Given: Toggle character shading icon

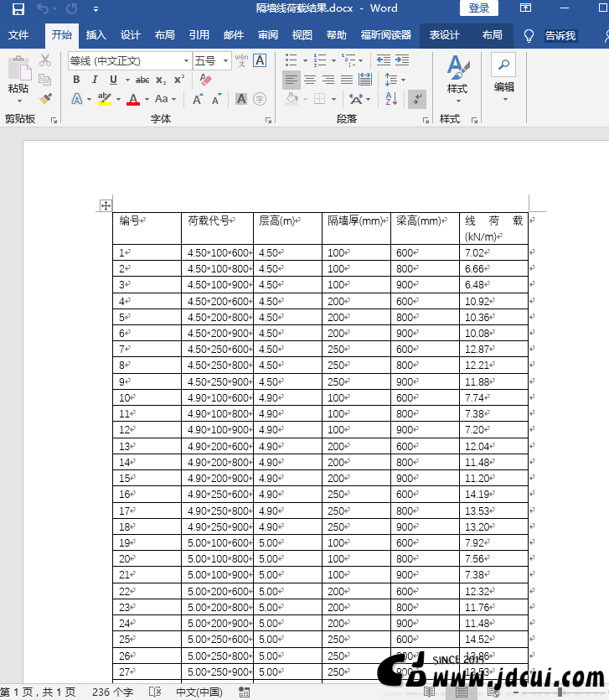Looking at the screenshot, I should pos(241,99).
